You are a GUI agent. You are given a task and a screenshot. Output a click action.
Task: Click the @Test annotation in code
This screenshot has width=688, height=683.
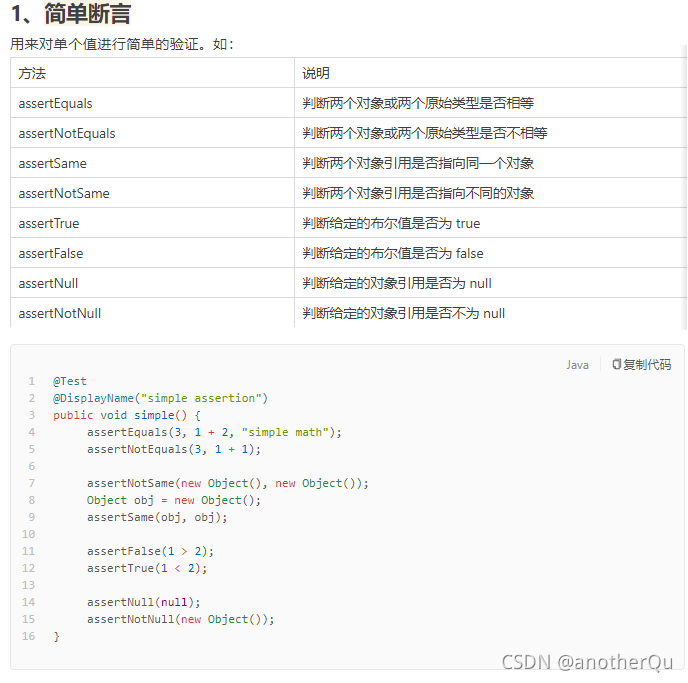pyautogui.click(x=70, y=381)
